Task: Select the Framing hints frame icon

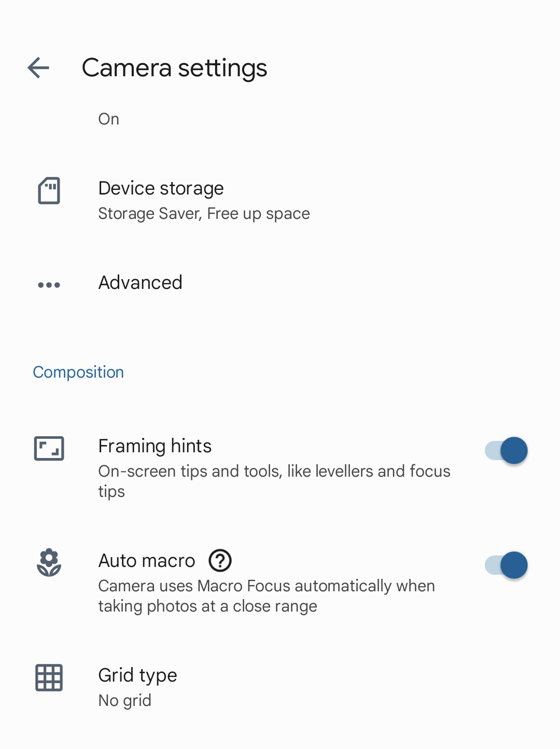Action: point(49,448)
